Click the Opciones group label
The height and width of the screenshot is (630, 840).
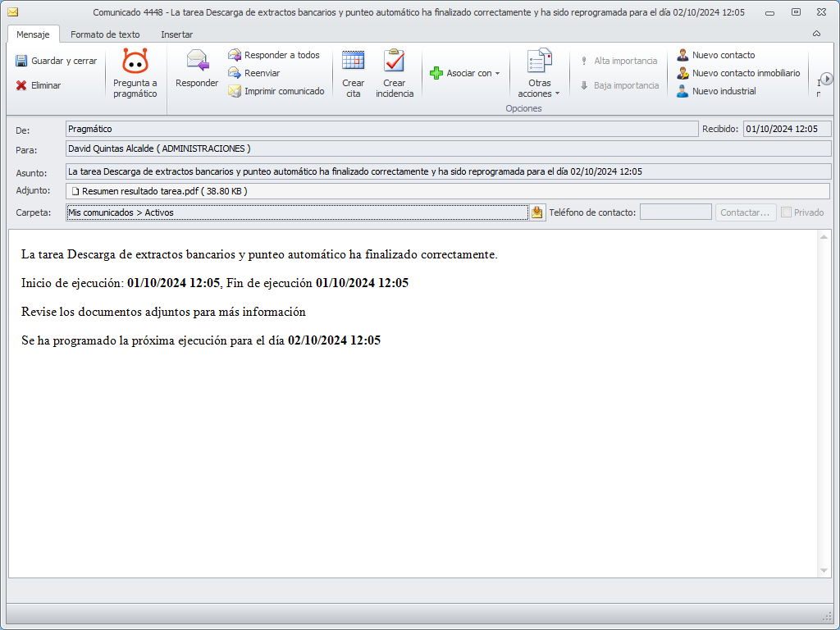523,109
